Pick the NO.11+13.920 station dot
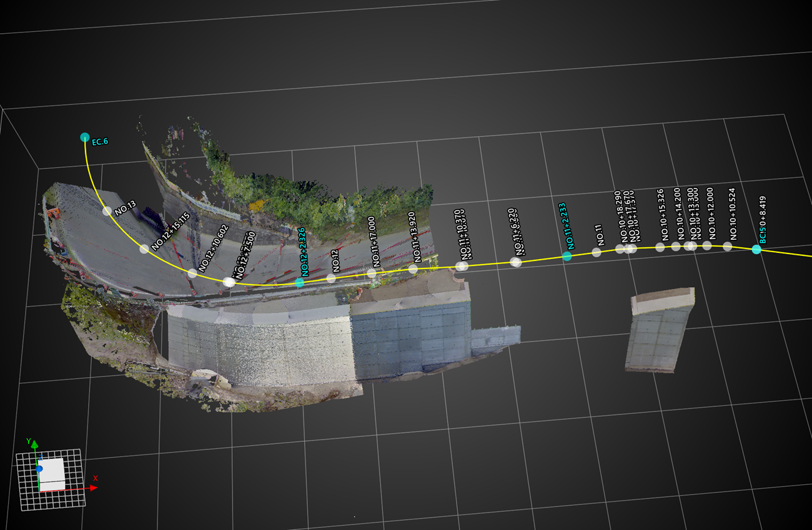Image resolution: width=812 pixels, height=530 pixels. coord(413,269)
